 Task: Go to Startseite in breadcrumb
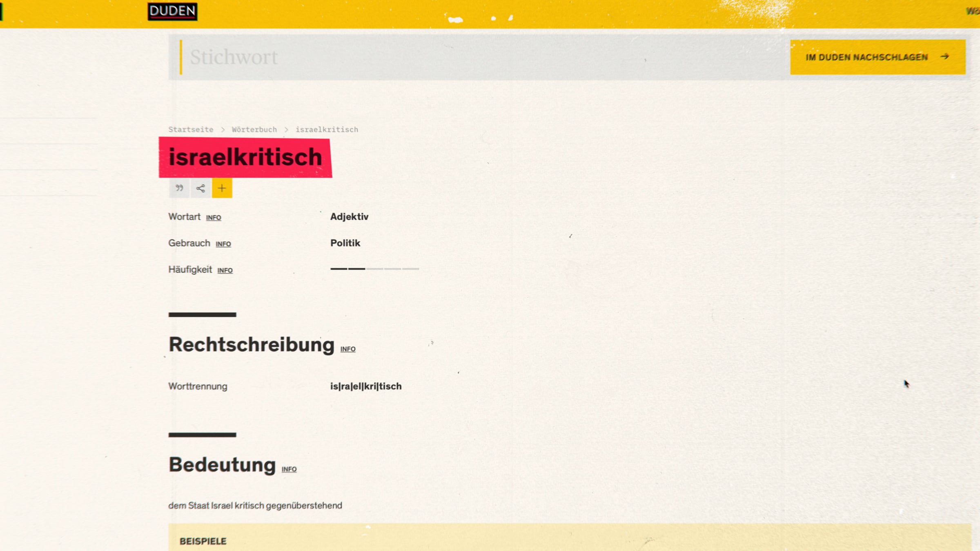(191, 129)
